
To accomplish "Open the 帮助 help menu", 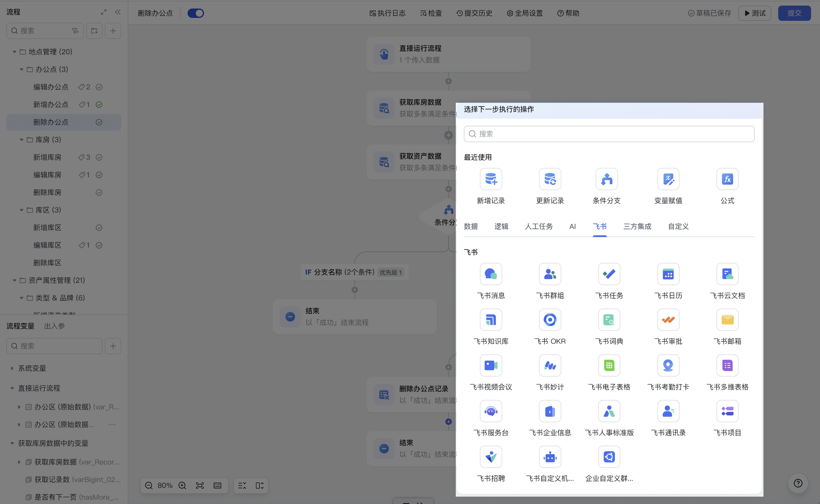I will [568, 13].
